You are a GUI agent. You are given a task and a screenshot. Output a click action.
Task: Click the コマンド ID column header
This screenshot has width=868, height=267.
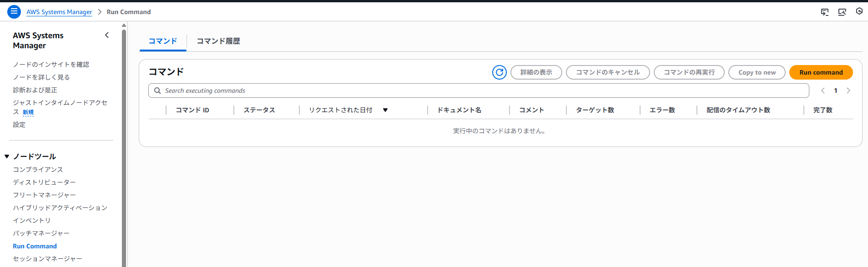[192, 110]
